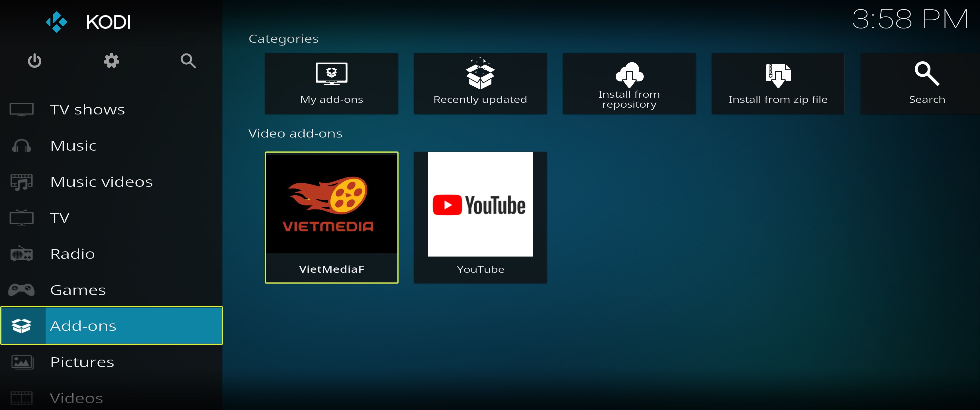Image resolution: width=980 pixels, height=410 pixels.
Task: Go to Music videos section
Action: [x=111, y=182]
